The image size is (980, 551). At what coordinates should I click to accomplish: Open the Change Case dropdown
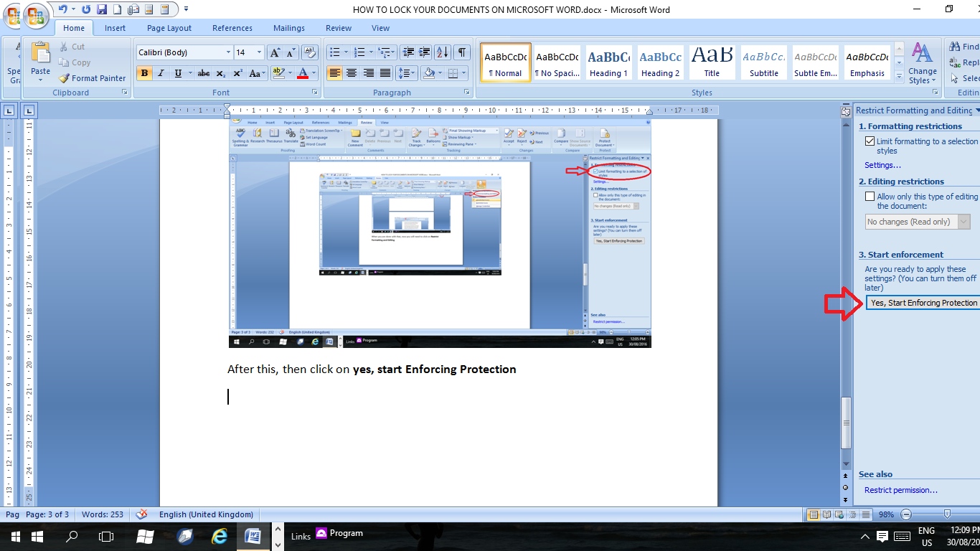(258, 73)
